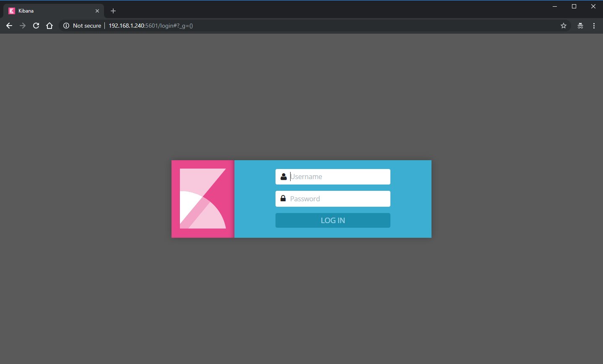The width and height of the screenshot is (603, 364).
Task: Click the LOG IN button
Action: pos(333,220)
